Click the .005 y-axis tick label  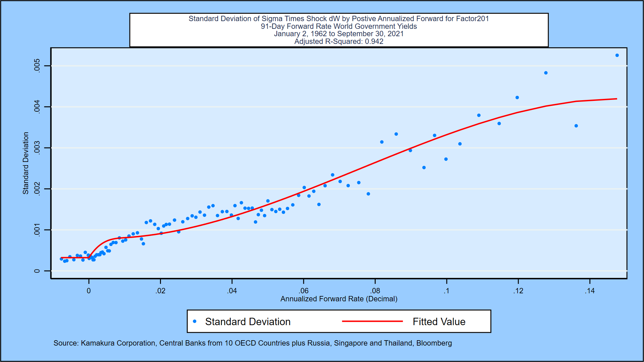point(37,65)
